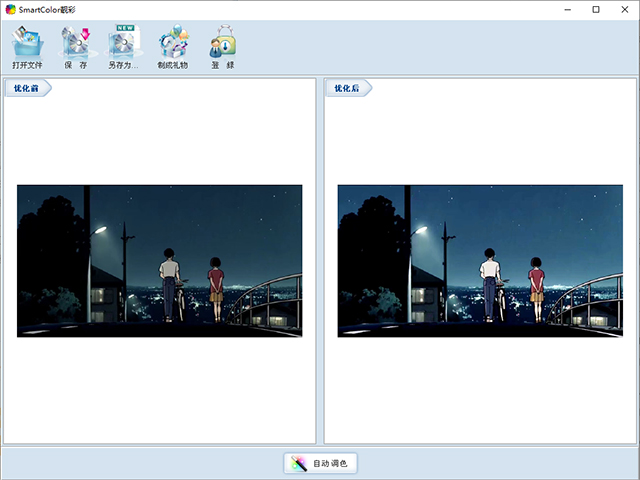Open the 制成礼物 gift maker
Image resolution: width=640 pixels, height=480 pixels.
[173, 47]
